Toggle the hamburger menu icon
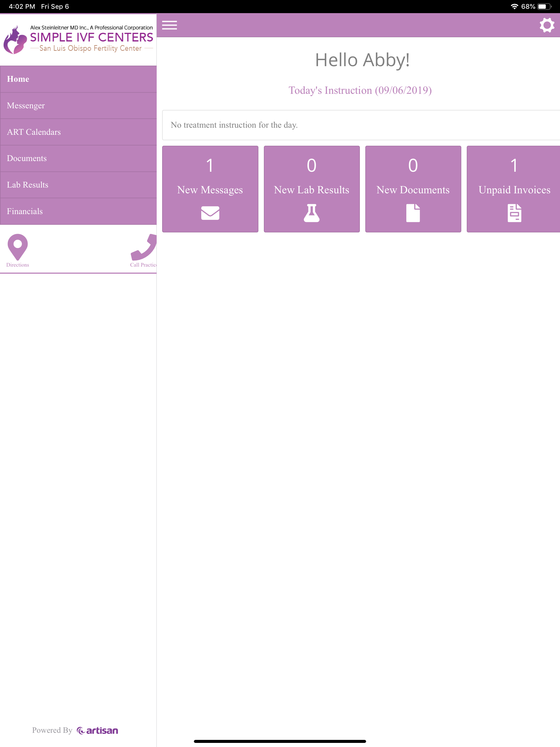Viewport: 560px width, 747px height. [x=169, y=25]
